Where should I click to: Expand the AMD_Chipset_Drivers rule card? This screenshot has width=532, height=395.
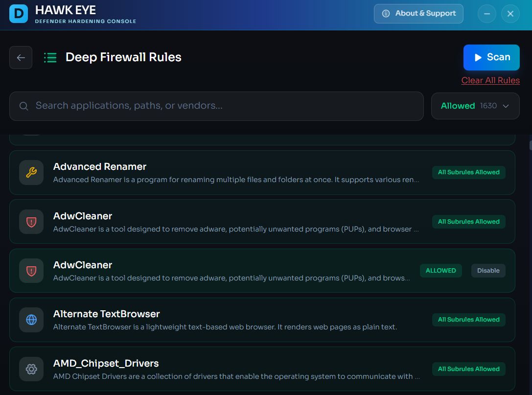coord(262,369)
